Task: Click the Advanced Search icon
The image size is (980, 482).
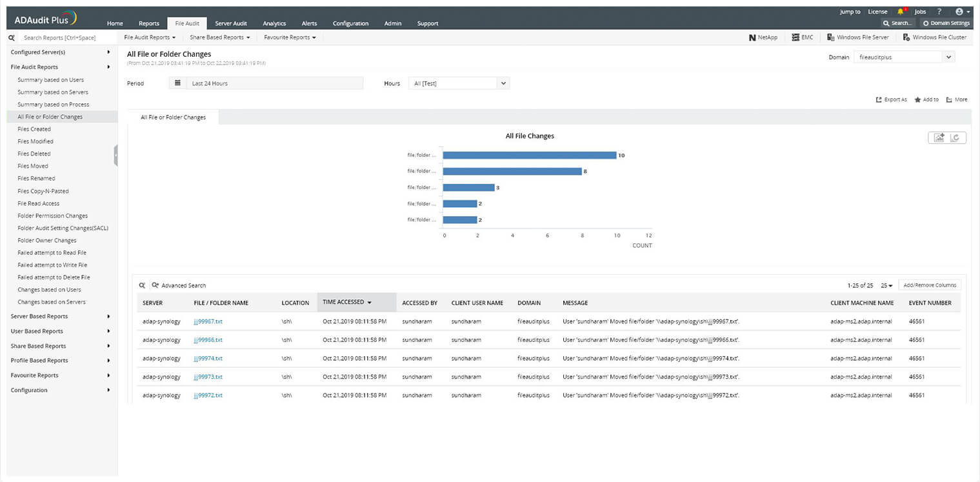Action: (156, 285)
